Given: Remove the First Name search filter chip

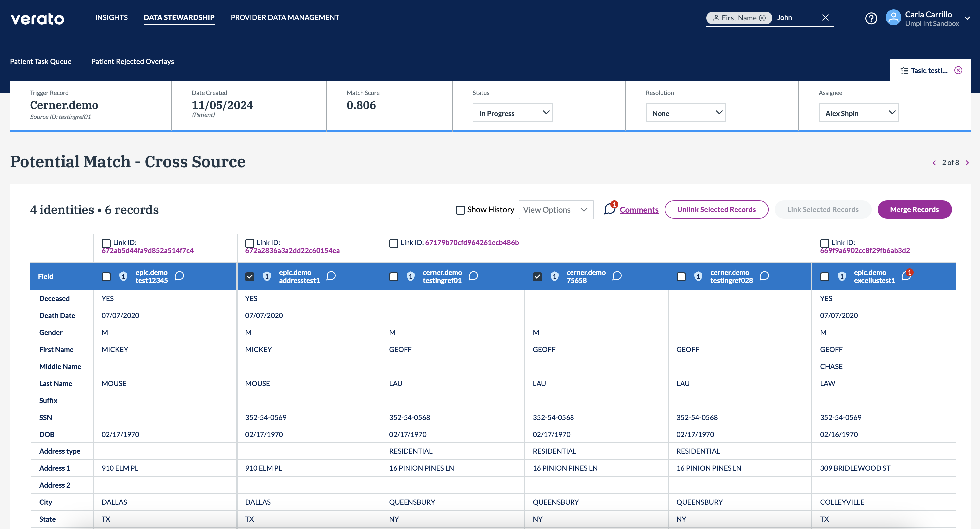Looking at the screenshot, I should tap(762, 18).
